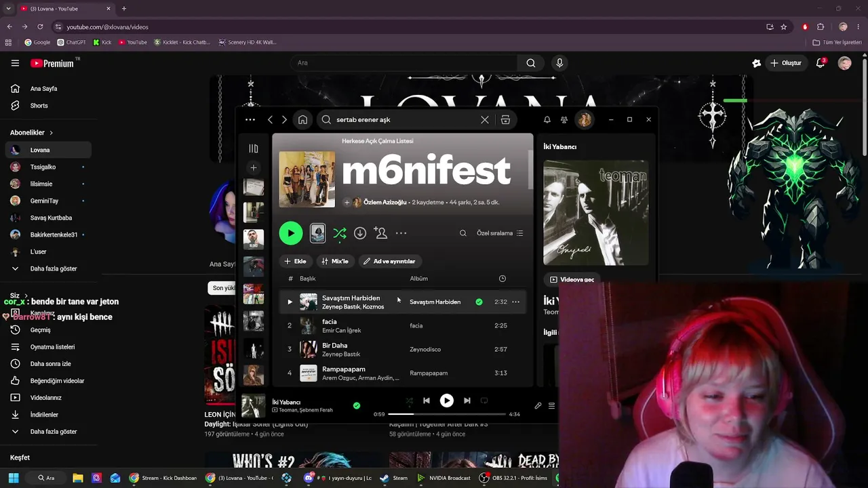Image resolution: width=868 pixels, height=488 pixels.
Task: Click the now playing İki Yabancı thumbnail
Action: point(254,406)
